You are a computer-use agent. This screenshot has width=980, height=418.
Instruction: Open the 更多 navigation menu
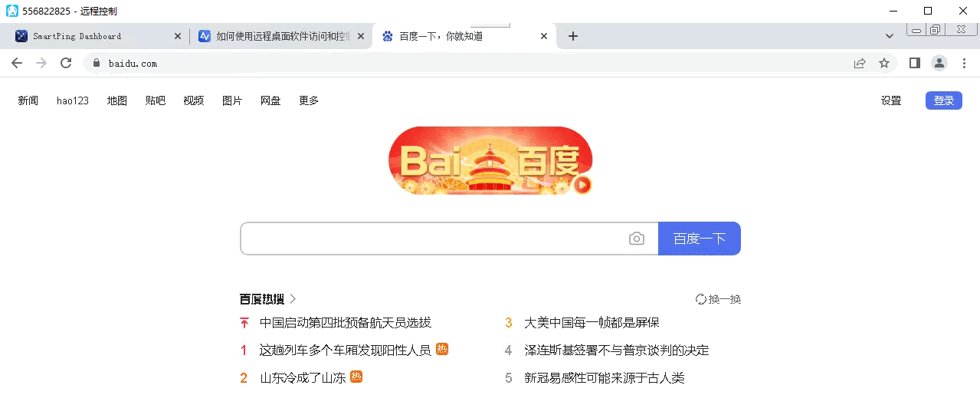click(x=309, y=100)
